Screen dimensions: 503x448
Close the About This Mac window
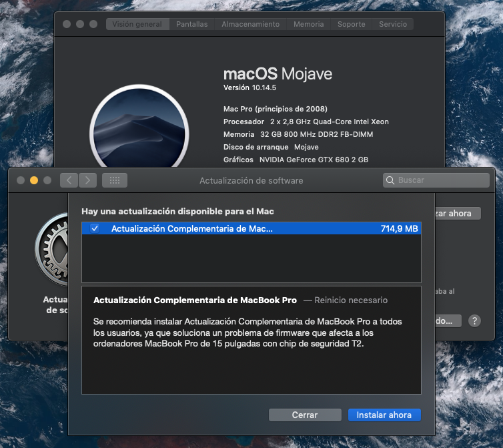(67, 24)
